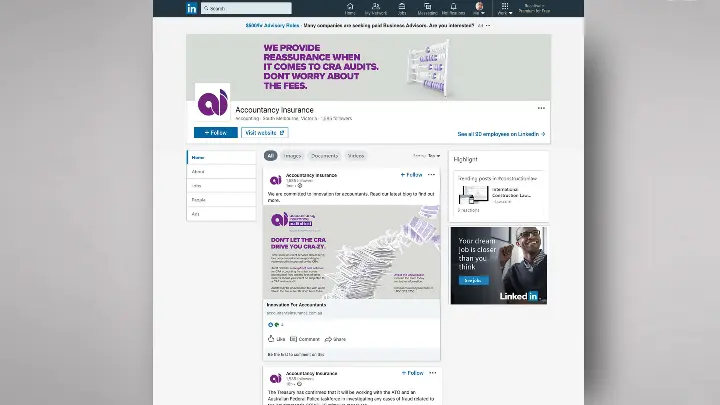Open the Innovation For Accountants article link

[296, 305]
